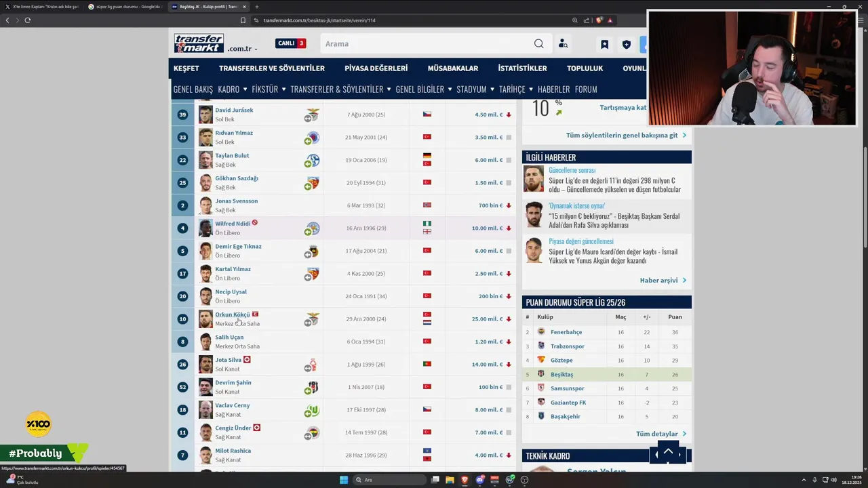This screenshot has width=868, height=488.
Task: Click Gökhan Sazdağı's previous club crest
Action: pyautogui.click(x=313, y=183)
